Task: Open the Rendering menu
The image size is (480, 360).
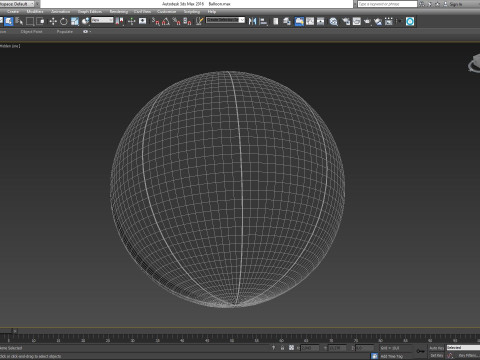Action: (119, 12)
